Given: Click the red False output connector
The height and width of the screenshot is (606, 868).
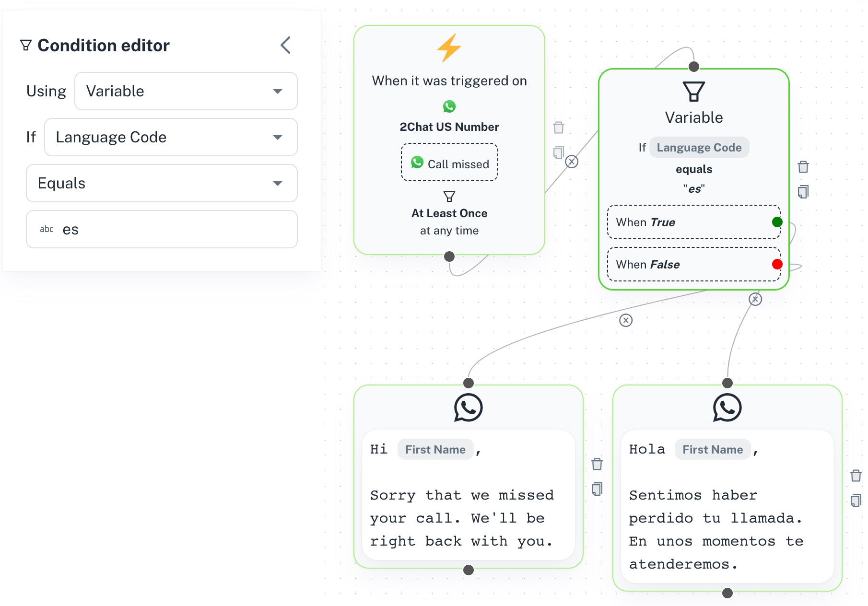Looking at the screenshot, I should click(777, 264).
